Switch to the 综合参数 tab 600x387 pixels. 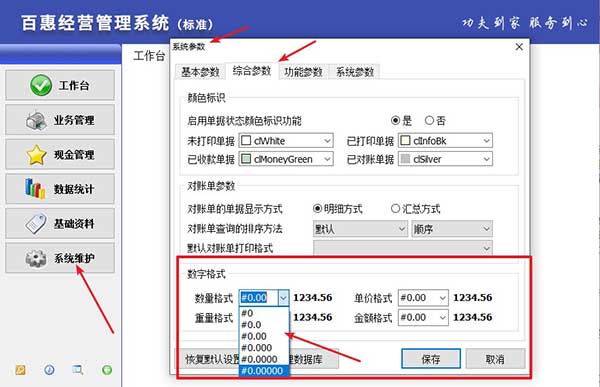point(251,71)
